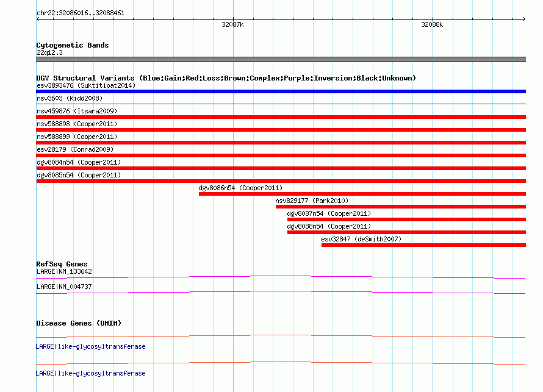Click the red nsv829177 loss bar
Screen dimensions: 543x392
coord(401,207)
